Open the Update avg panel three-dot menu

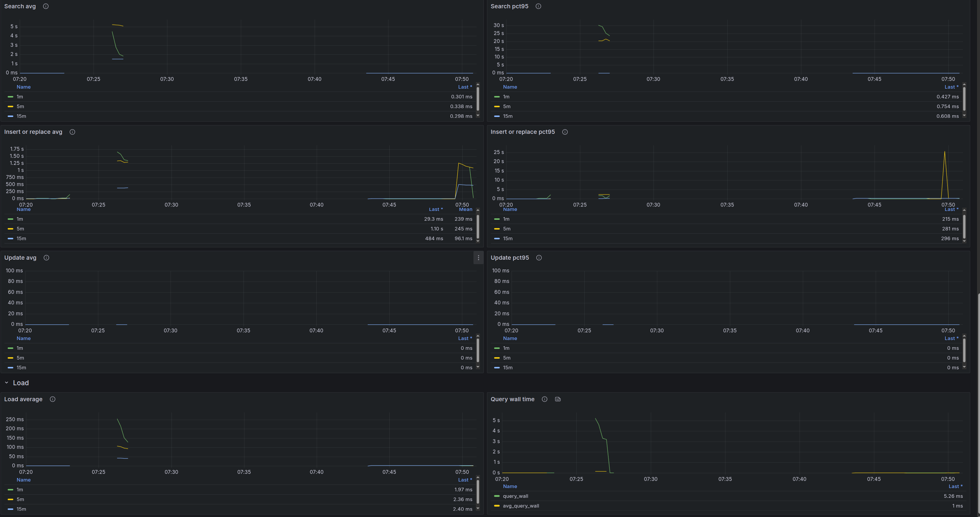[478, 258]
